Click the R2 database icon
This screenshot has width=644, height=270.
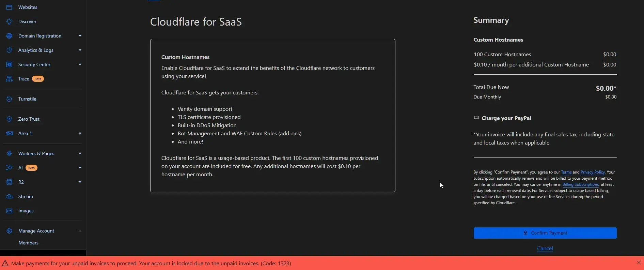coord(9,182)
